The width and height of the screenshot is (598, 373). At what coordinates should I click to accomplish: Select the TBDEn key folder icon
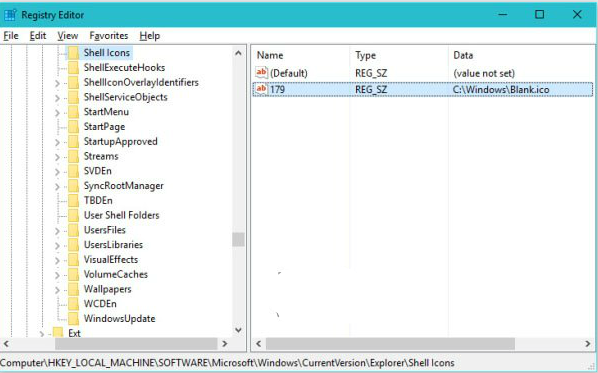pos(73,200)
